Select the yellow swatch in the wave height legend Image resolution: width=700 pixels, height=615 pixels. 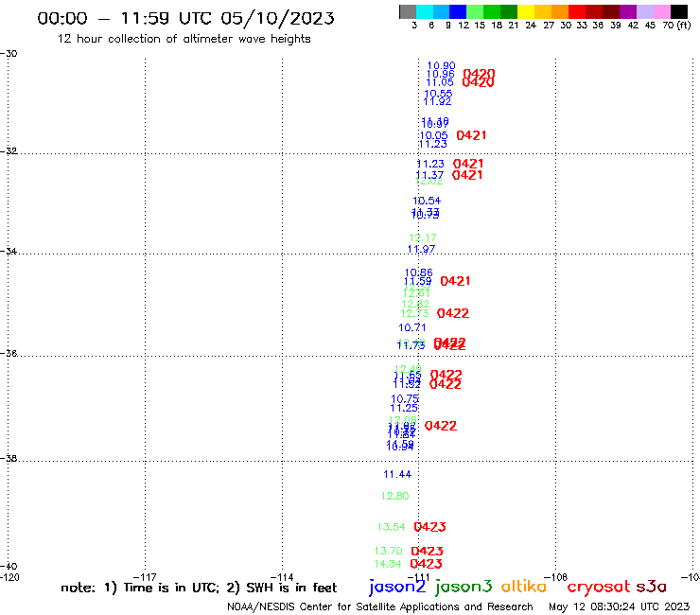tap(526, 11)
